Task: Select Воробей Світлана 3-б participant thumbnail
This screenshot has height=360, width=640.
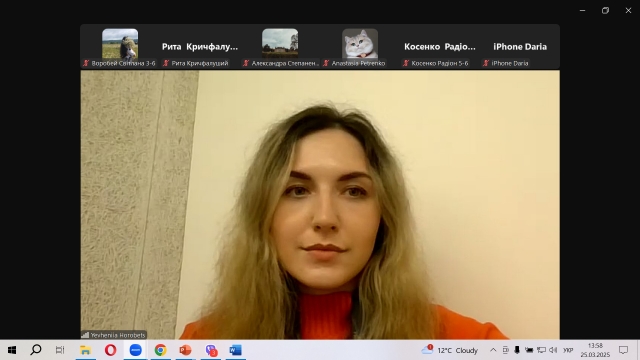Action: [x=120, y=47]
